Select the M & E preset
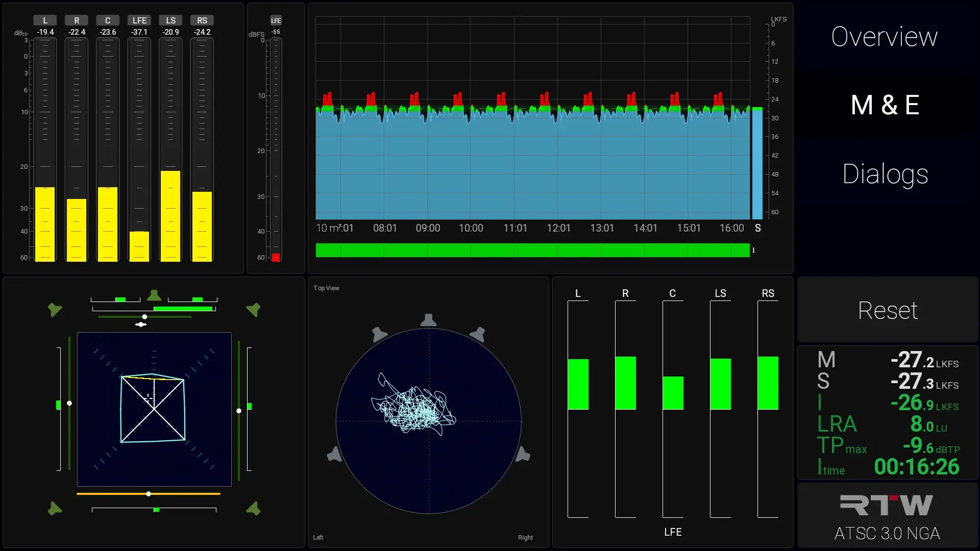 tap(885, 105)
